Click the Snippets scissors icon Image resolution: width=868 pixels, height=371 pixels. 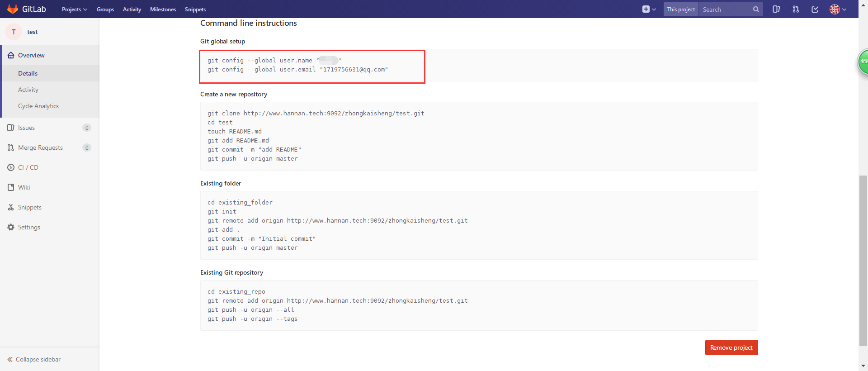pyautogui.click(x=11, y=207)
